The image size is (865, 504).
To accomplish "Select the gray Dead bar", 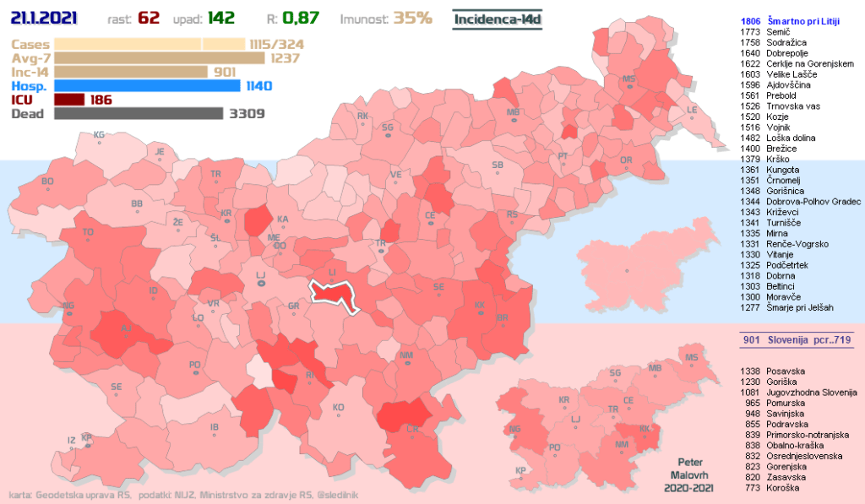I will [138, 114].
